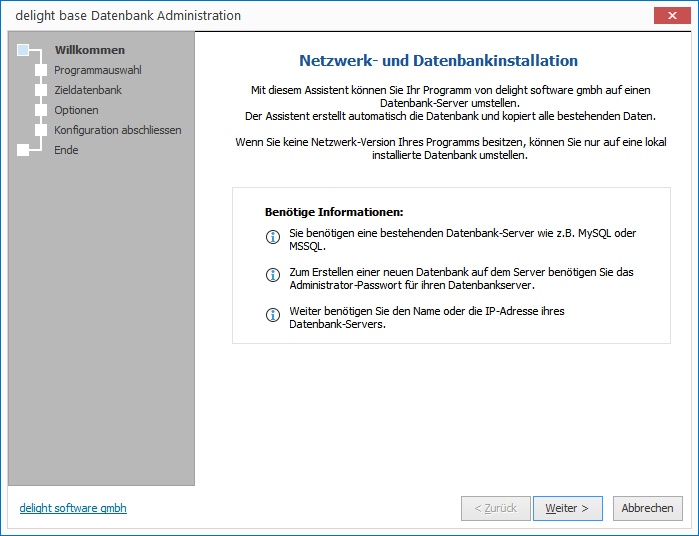The width and height of the screenshot is (699, 536).
Task: Open the Zieldatenbank step label
Action: point(88,90)
